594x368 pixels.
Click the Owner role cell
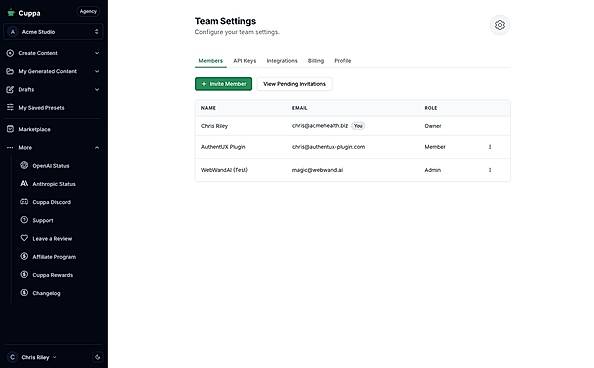click(433, 126)
